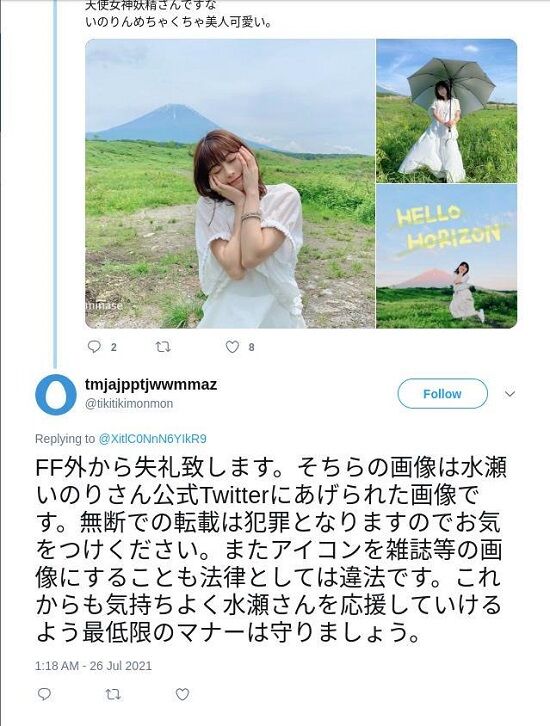The image size is (550, 726).
Task: Follow the tmjajpptjwwmmaz account
Action: [442, 394]
